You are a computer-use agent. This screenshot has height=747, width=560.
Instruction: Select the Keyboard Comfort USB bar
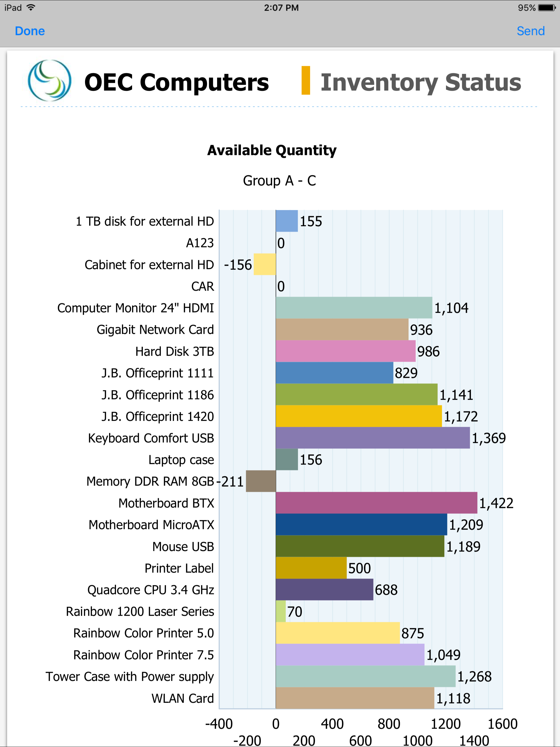pyautogui.click(x=372, y=438)
